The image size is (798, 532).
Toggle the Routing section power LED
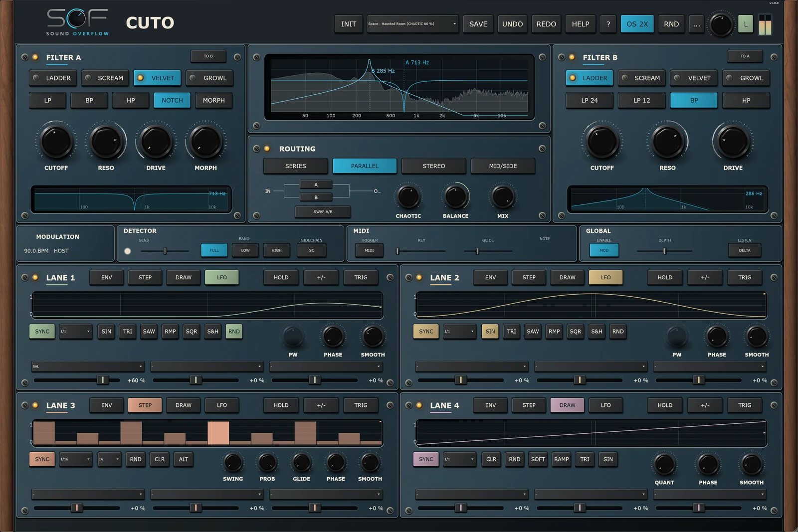coord(267,149)
